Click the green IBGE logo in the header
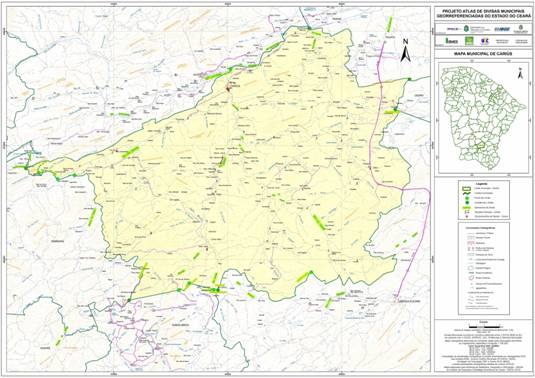The height and width of the screenshot is (378, 535). 452,41
